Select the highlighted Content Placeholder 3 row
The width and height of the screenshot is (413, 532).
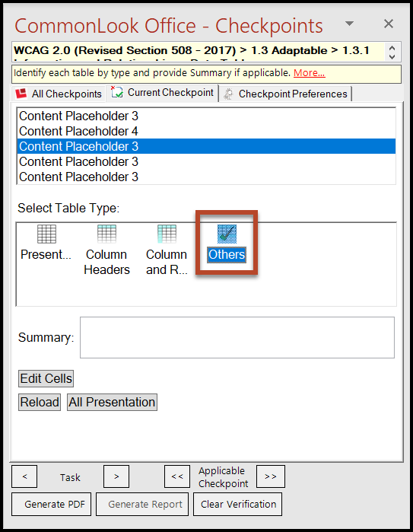(206, 146)
